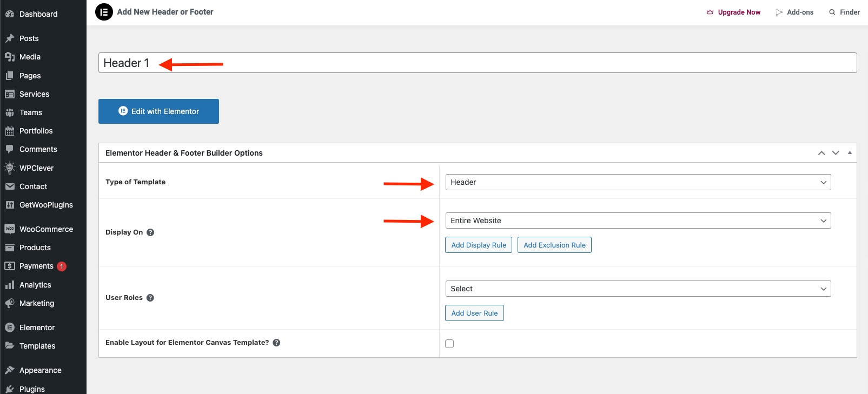This screenshot has width=868, height=394.
Task: Move options panel down with arrow
Action: (836, 153)
